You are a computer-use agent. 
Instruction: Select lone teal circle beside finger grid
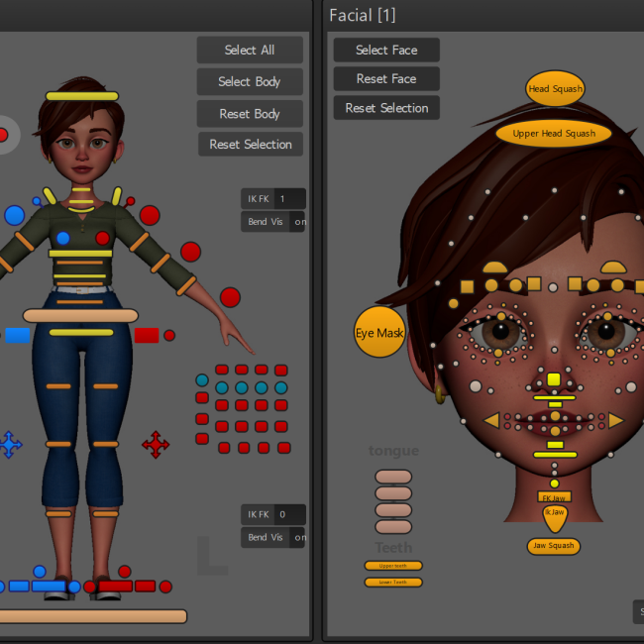(202, 379)
